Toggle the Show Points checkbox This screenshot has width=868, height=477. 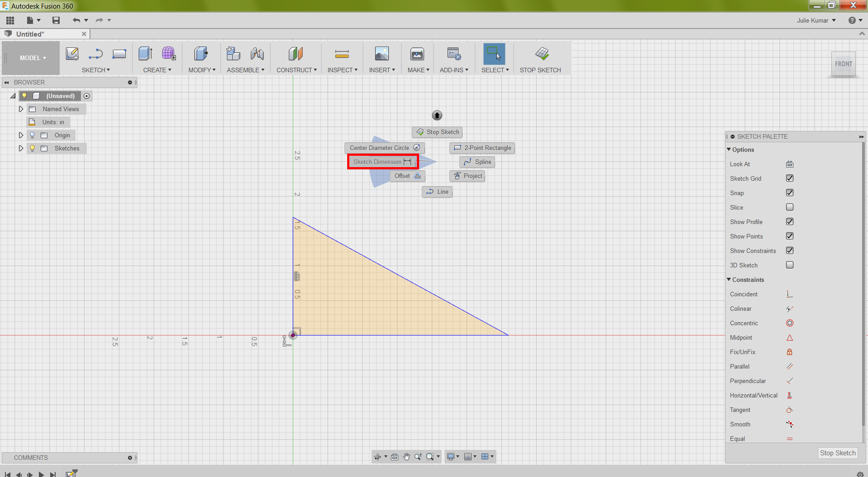790,236
